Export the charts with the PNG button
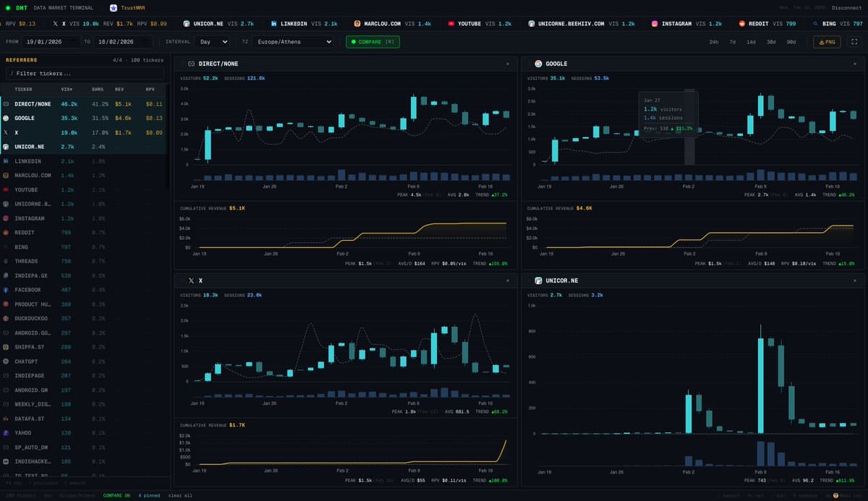This screenshot has height=501, width=868. click(x=827, y=42)
